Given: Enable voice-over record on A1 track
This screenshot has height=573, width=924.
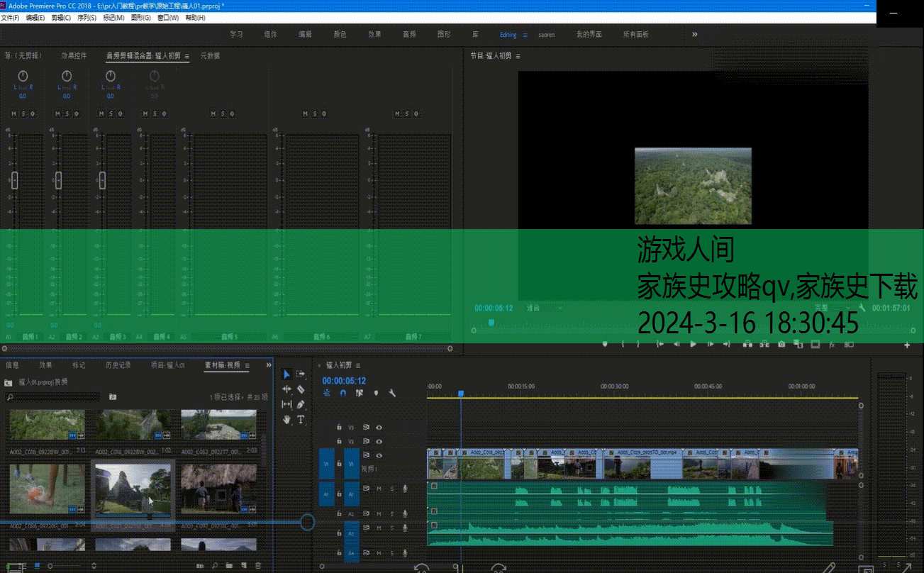Looking at the screenshot, I should click(x=405, y=488).
